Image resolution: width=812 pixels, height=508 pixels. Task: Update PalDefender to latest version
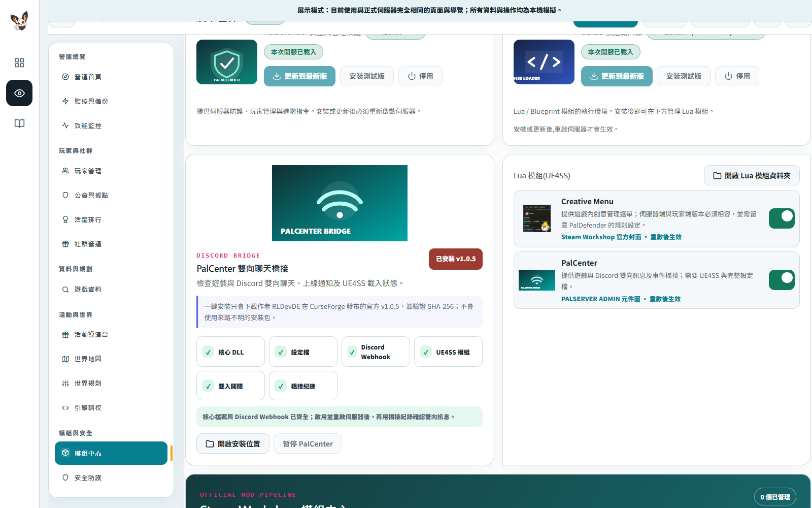point(299,76)
